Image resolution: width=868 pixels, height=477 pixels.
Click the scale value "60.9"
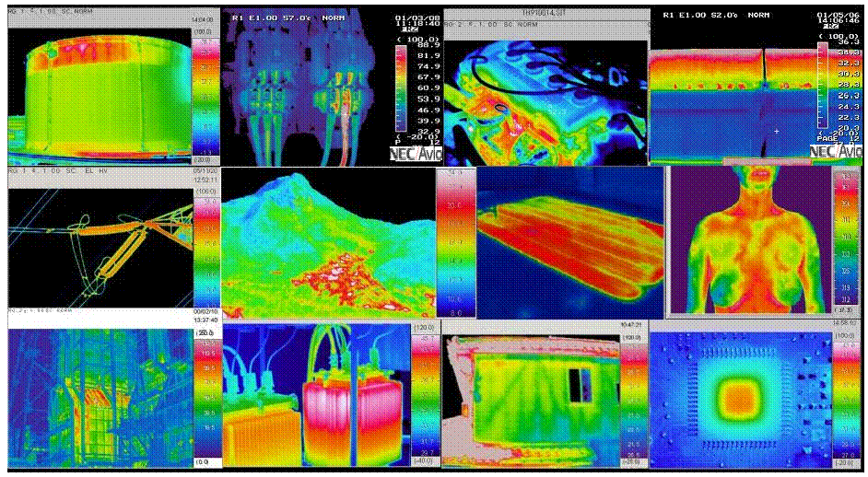pyautogui.click(x=428, y=88)
